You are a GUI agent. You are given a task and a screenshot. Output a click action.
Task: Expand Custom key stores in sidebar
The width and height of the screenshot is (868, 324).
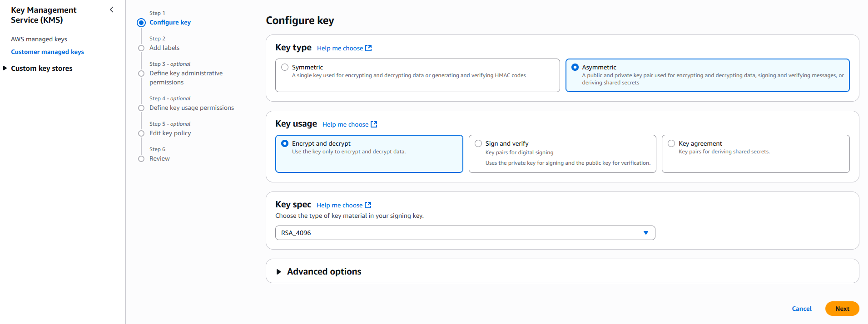41,69
